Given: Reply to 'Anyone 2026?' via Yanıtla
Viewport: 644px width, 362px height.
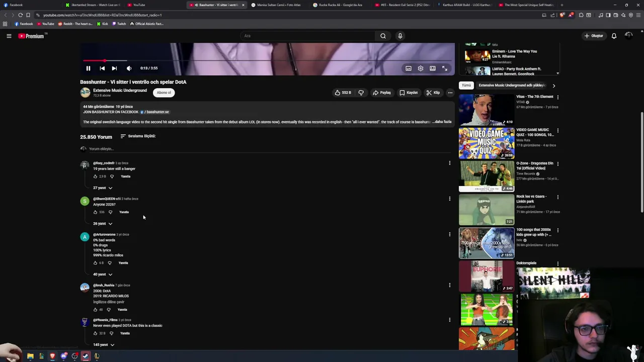Looking at the screenshot, I should (124, 212).
